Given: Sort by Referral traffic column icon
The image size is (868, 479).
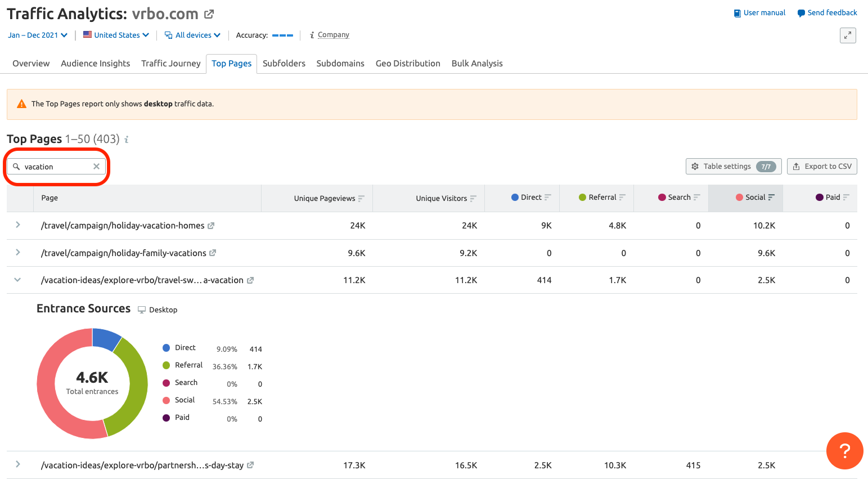Looking at the screenshot, I should pos(622,197).
